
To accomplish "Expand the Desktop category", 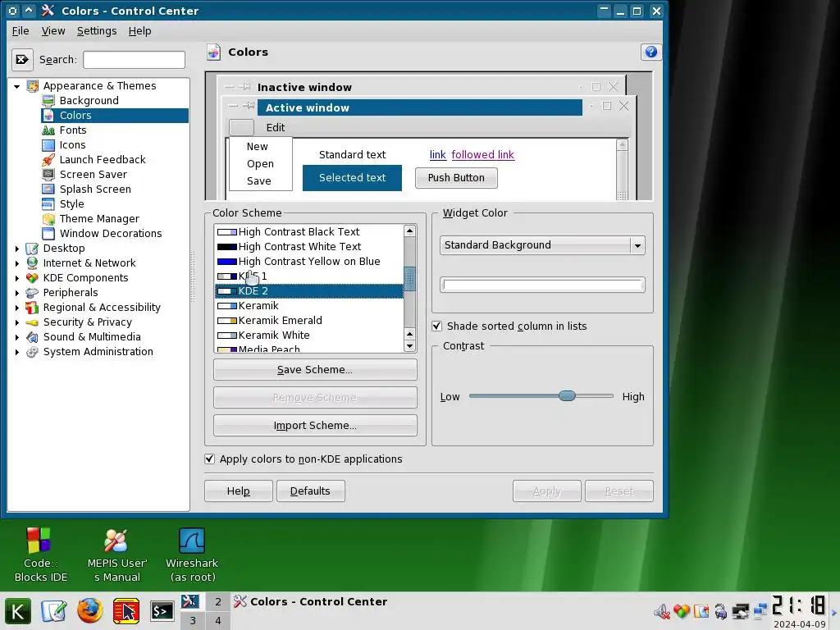I will coord(17,249).
